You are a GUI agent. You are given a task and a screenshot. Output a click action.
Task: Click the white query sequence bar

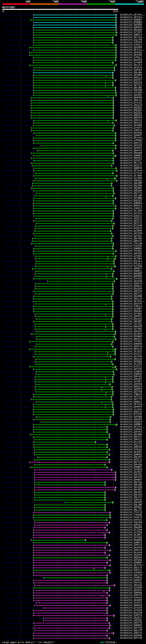[x=60, y=10]
